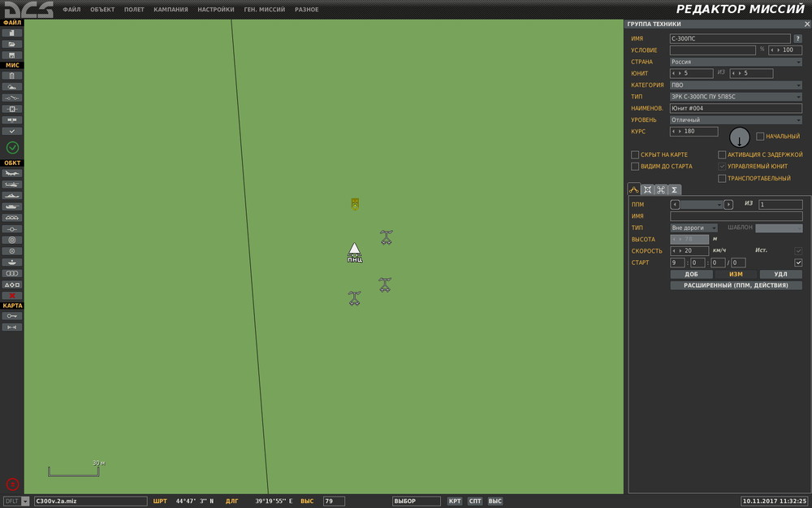
Task: Go to next waypoint with ППМ right arrow
Action: (728, 205)
